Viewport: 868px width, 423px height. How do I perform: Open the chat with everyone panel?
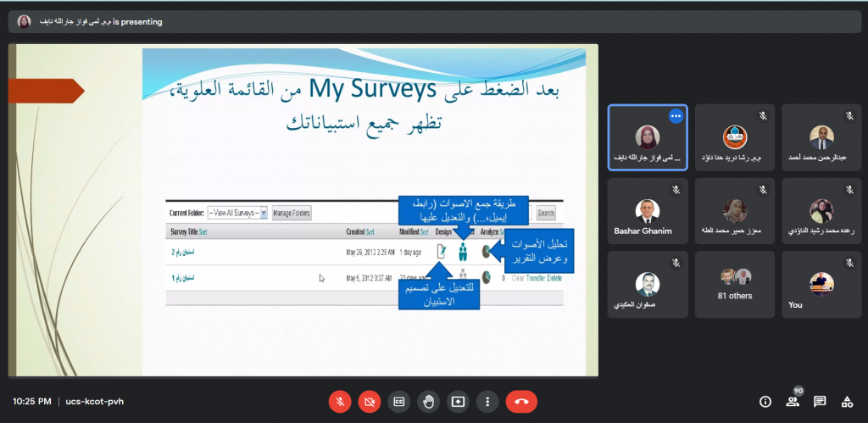820,401
